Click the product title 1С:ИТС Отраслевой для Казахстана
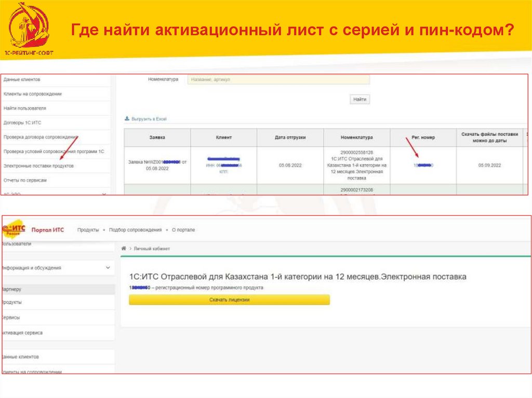The width and height of the screenshot is (532, 398). [298, 277]
